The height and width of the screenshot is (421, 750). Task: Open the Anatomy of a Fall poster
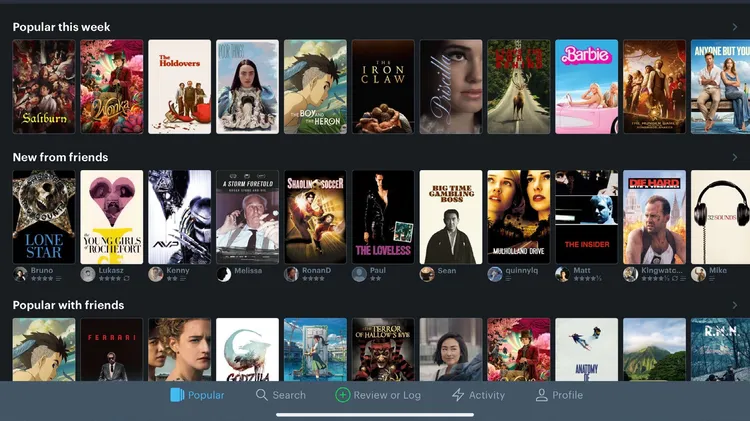tap(586, 350)
